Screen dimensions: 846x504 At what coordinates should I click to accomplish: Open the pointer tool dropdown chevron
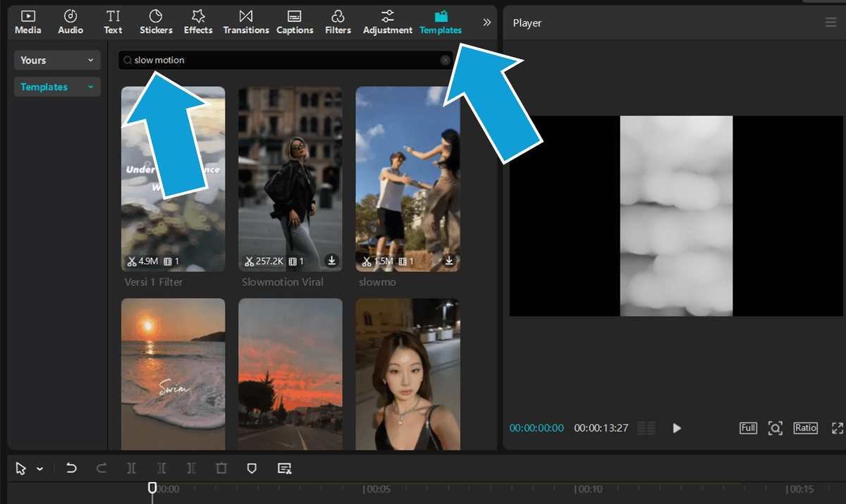click(40, 468)
